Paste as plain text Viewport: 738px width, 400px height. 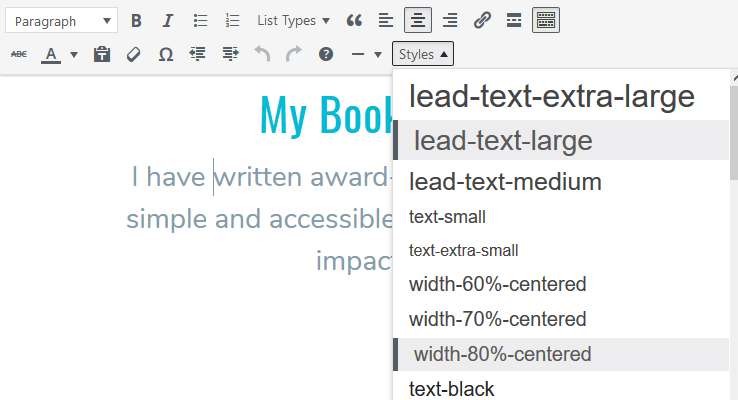pyautogui.click(x=102, y=55)
